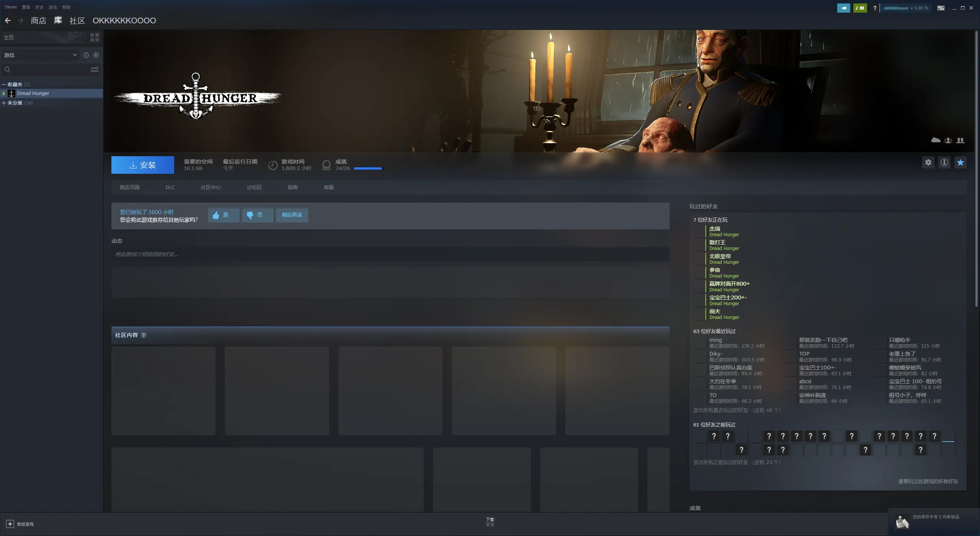Choose 稍后再说 to answer later
The width and height of the screenshot is (980, 536).
pyautogui.click(x=292, y=215)
